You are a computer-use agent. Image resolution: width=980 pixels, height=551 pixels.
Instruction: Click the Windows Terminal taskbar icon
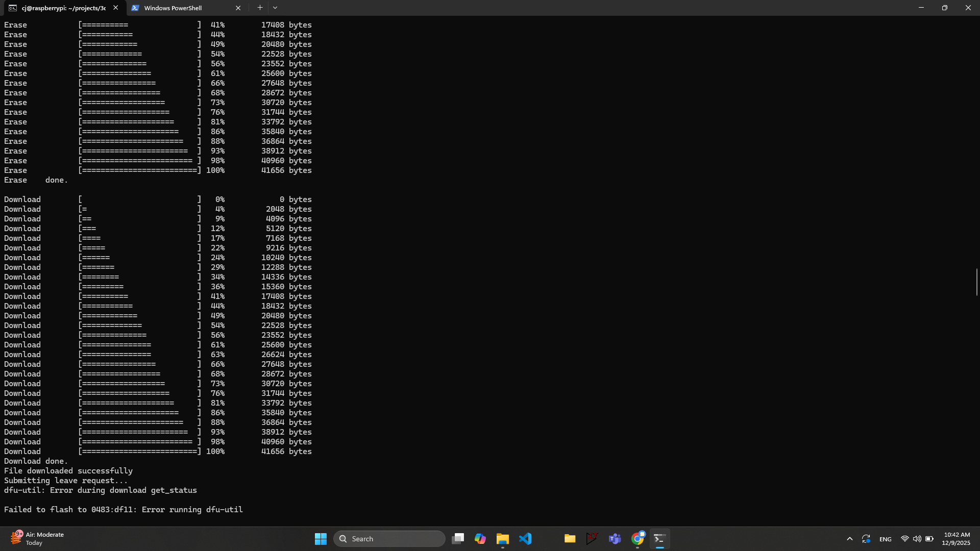[x=659, y=538]
